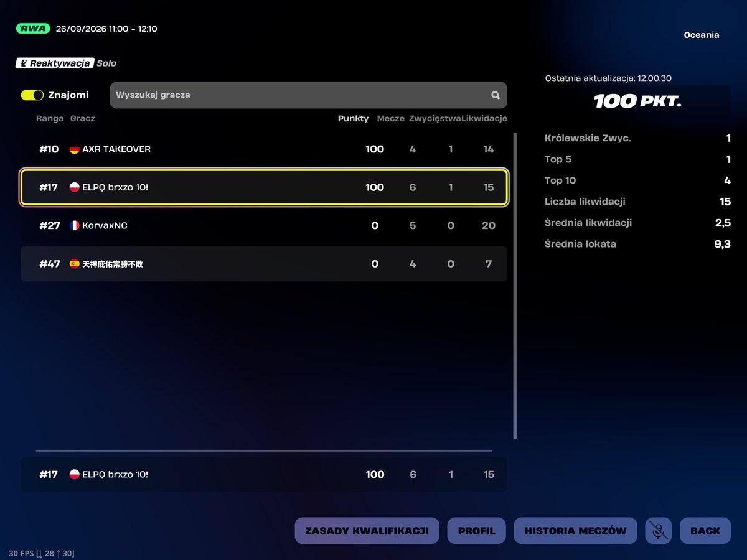Sort by the Punkty column header

[354, 118]
